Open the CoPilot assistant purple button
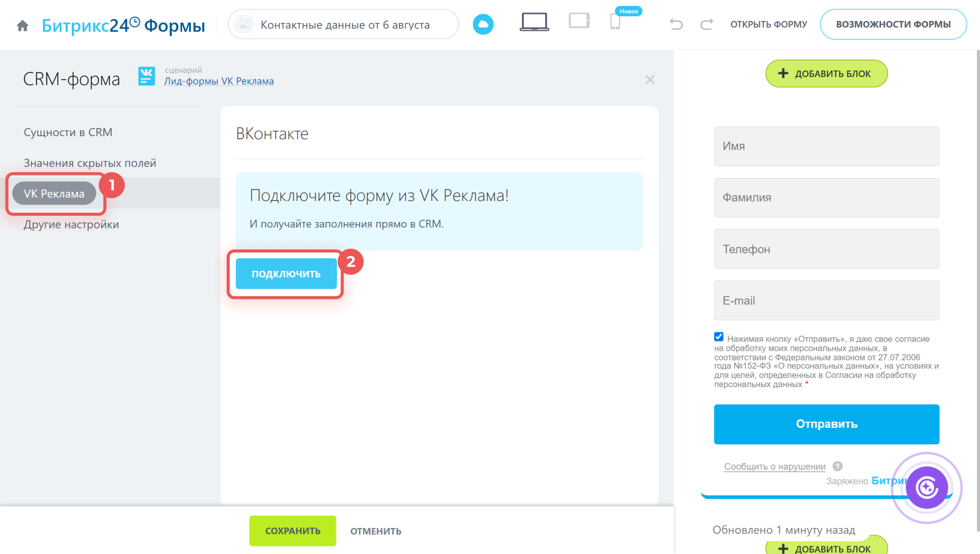The height and width of the screenshot is (554, 980). pos(927,488)
